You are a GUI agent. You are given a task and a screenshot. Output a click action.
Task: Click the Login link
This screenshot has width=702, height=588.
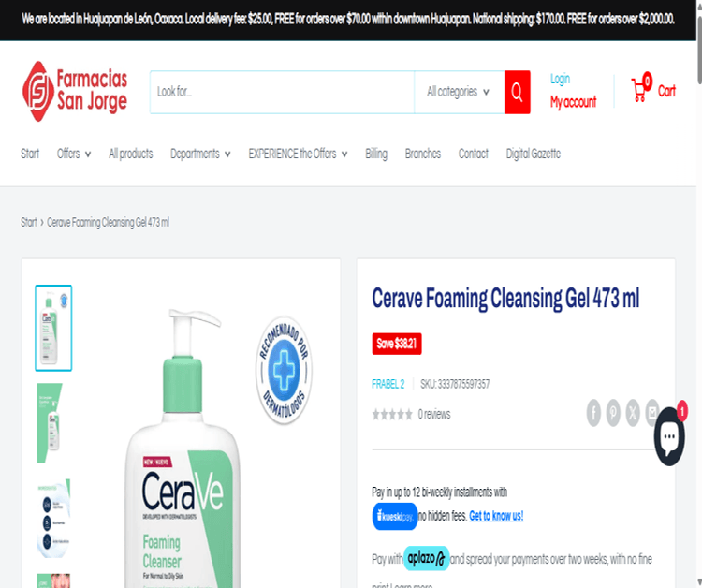(560, 79)
